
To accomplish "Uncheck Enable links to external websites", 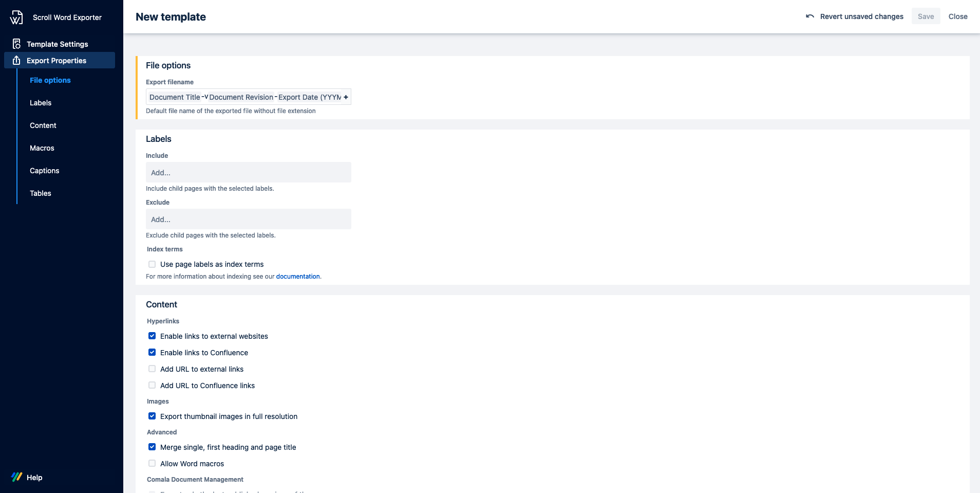I will 152,336.
